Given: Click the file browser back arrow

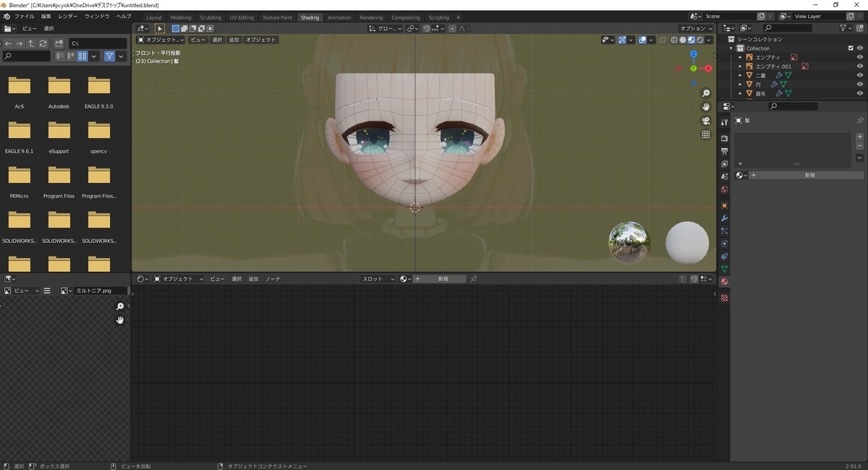Looking at the screenshot, I should tap(9, 43).
